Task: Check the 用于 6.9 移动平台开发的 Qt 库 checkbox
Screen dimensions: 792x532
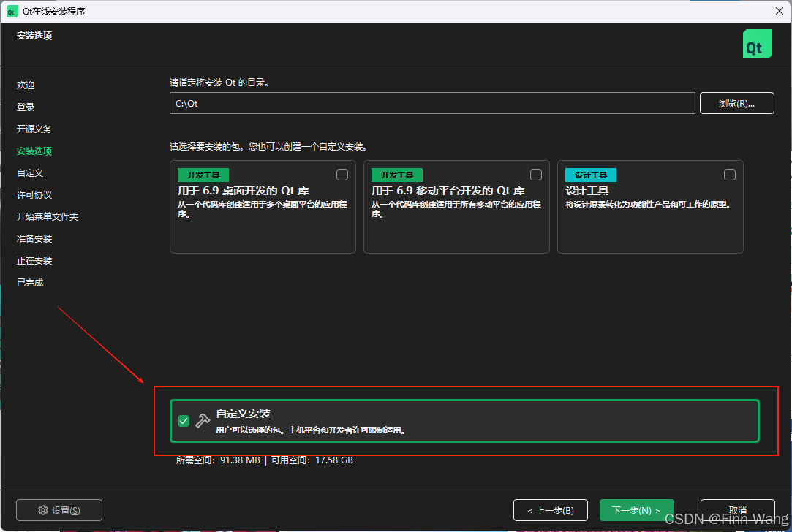Action: [x=536, y=175]
